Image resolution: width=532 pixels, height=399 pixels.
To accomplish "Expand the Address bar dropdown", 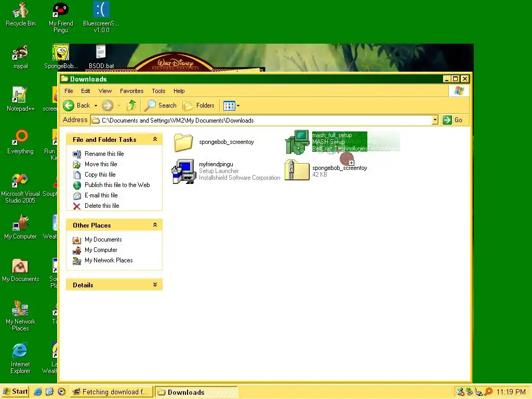I will (435, 120).
